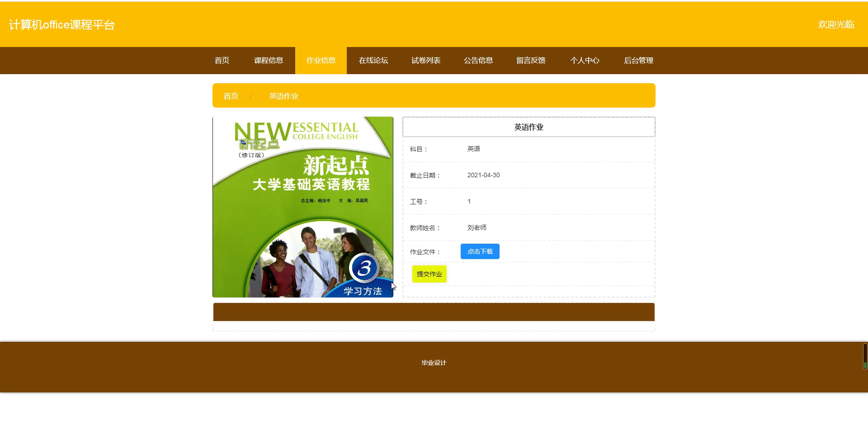The image size is (868, 425).
Task: Open the 首页 navigation tab
Action: [222, 61]
